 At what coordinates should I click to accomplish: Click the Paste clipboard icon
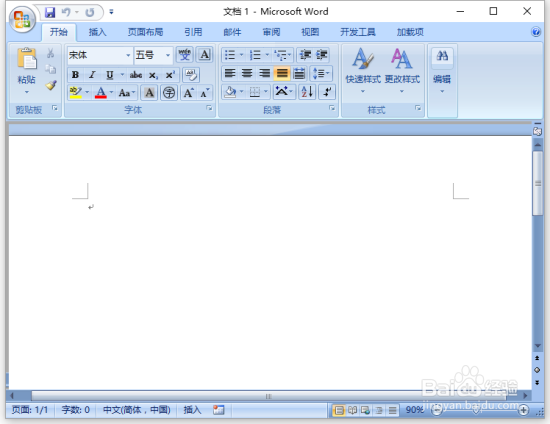(x=27, y=58)
